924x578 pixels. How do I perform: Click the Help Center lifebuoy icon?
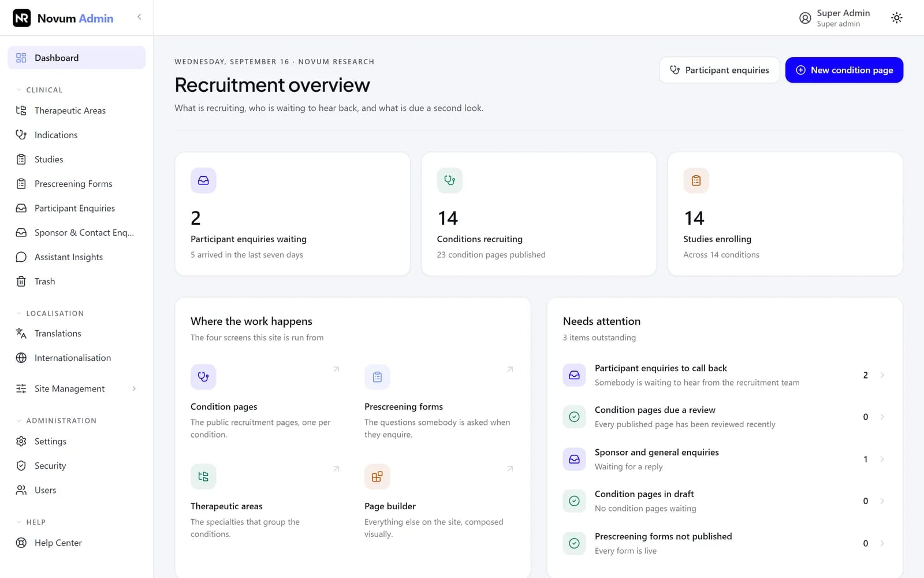(x=21, y=543)
